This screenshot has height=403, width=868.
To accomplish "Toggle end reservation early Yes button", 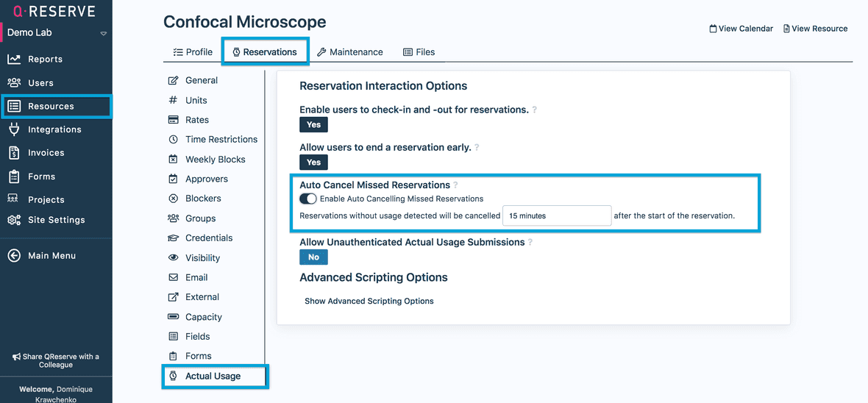I will [313, 163].
